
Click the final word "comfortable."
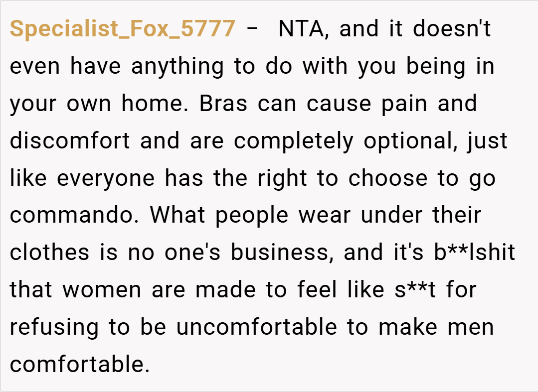80,365
